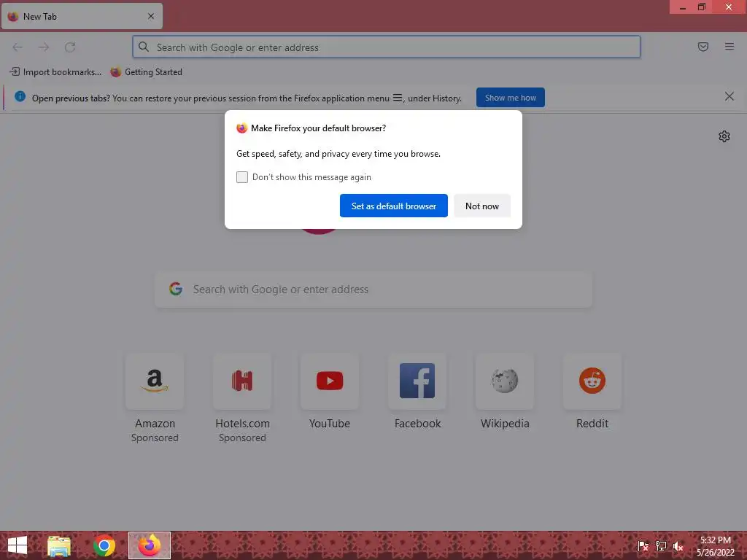Reload the page with refresh icon
Screen dimensions: 747x560
(70, 47)
